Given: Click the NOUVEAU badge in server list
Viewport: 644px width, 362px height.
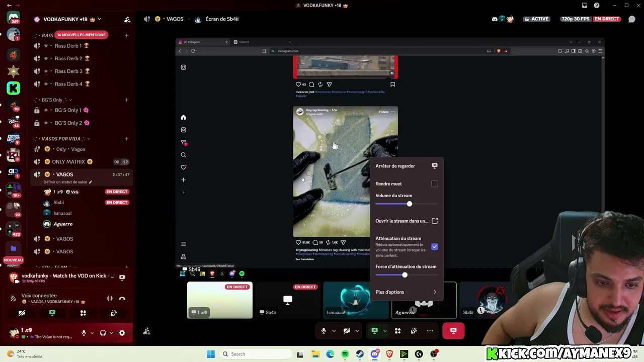Looking at the screenshot, I should 14,260.
